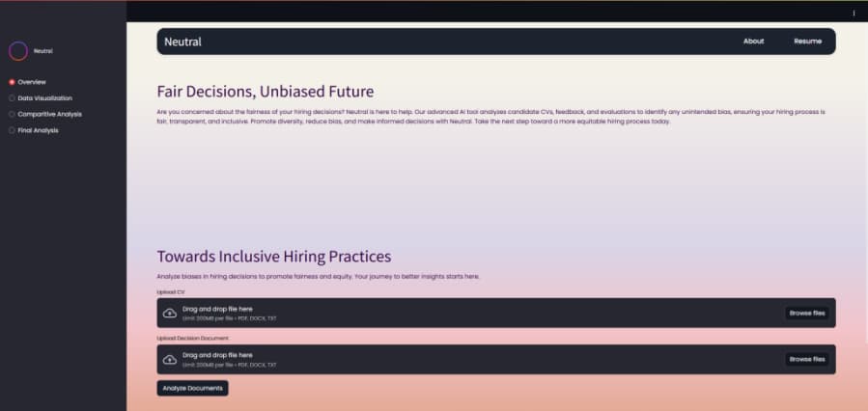Image resolution: width=868 pixels, height=411 pixels.
Task: Click the Analyze Documents button
Action: coord(193,388)
